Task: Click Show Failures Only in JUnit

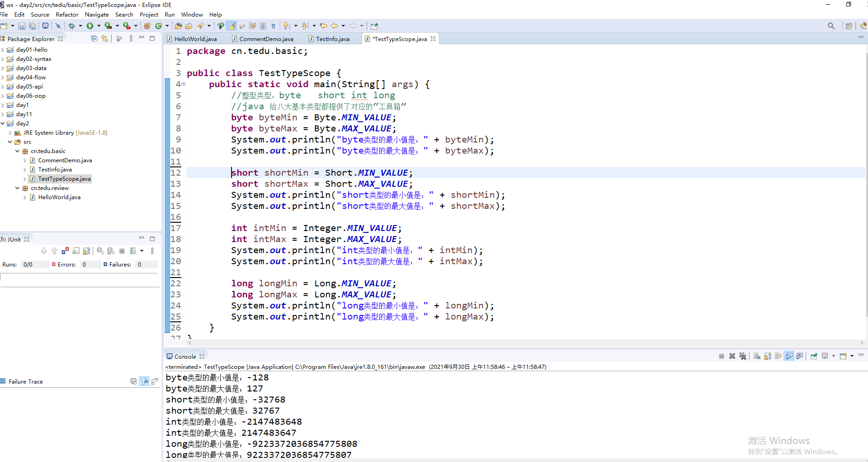Action: click(65, 251)
